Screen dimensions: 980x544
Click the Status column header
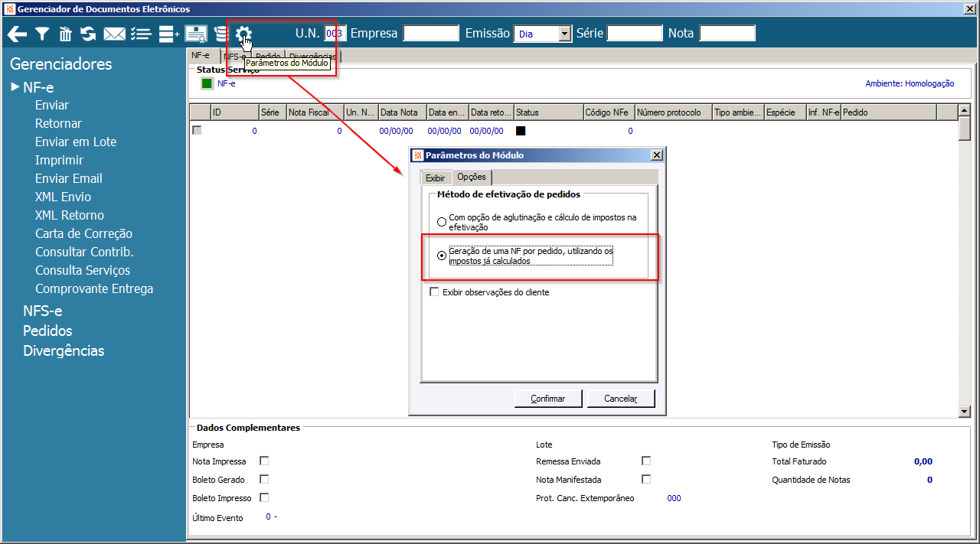tap(548, 112)
